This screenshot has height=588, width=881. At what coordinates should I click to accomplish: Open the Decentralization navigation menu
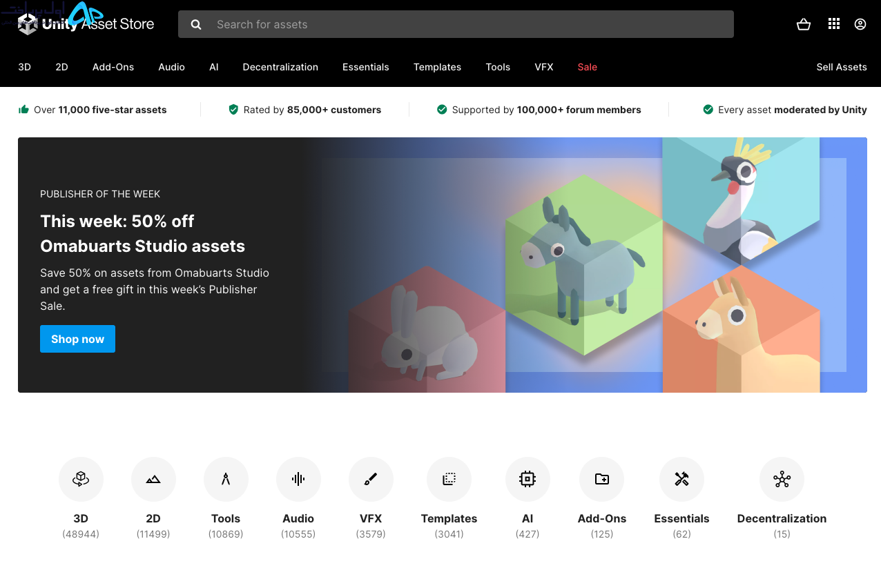[x=280, y=67]
